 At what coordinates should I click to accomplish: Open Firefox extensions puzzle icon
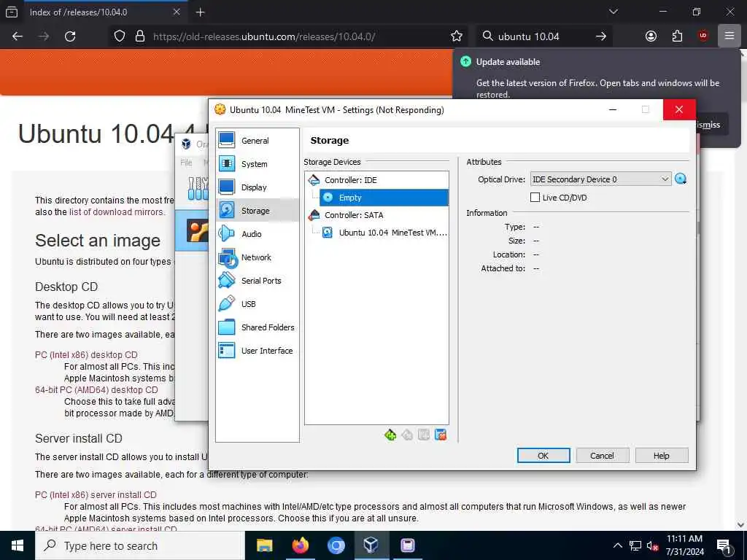(x=677, y=36)
